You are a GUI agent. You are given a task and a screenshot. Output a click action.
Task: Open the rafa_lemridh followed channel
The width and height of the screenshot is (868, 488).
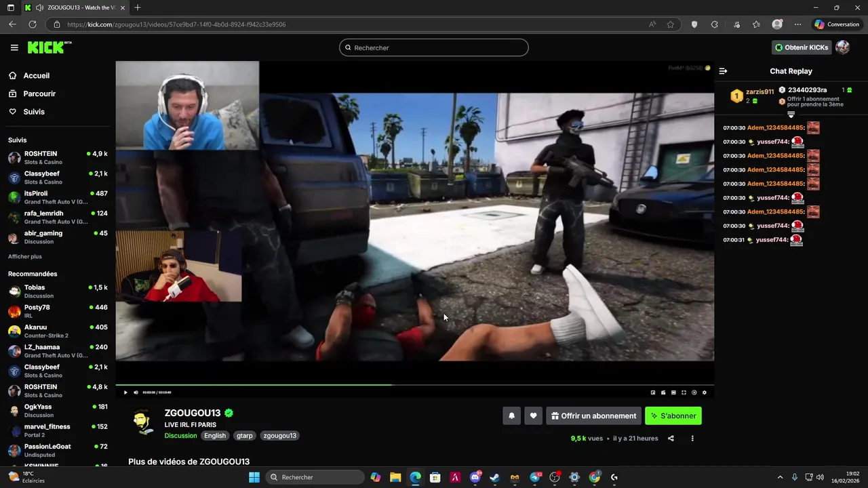(58, 217)
